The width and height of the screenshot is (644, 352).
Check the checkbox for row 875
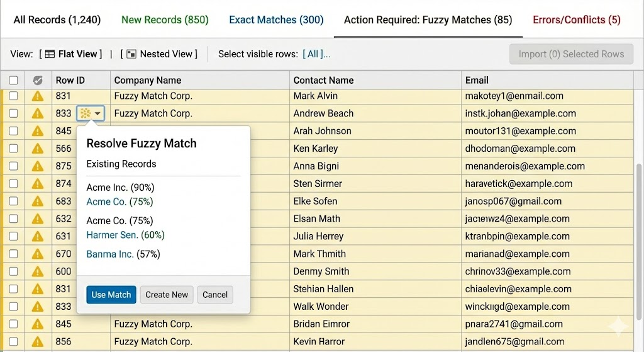[13, 166]
